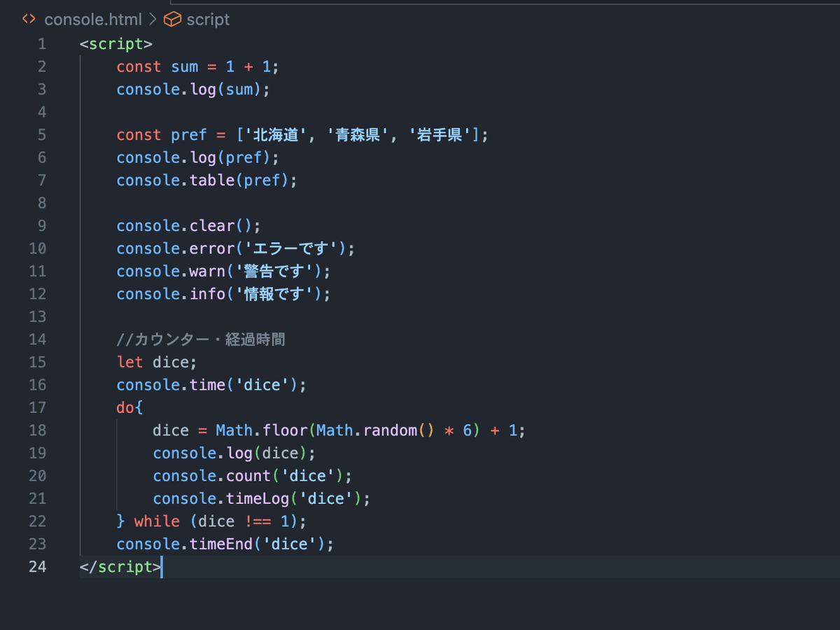Image resolution: width=840 pixels, height=630 pixels.
Task: Click the closing </script> tag
Action: point(119,567)
